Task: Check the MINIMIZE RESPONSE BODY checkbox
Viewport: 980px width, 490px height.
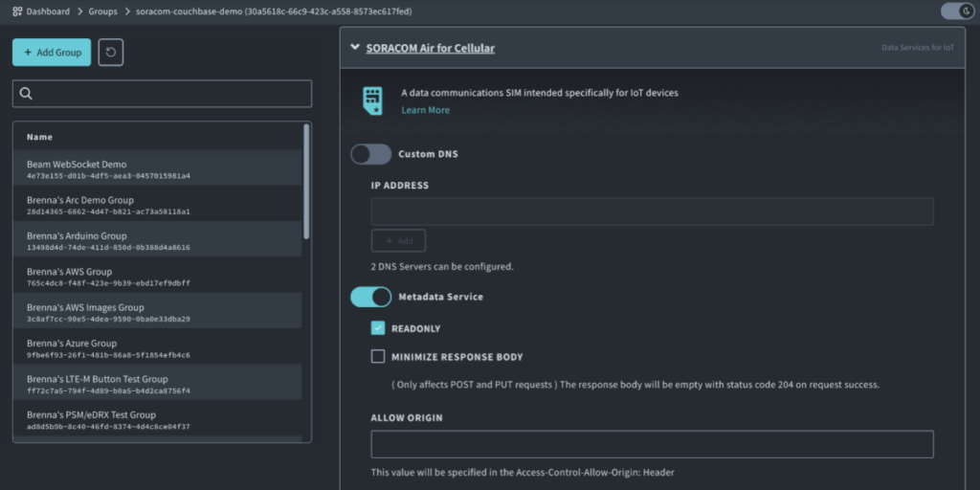Action: tap(378, 357)
